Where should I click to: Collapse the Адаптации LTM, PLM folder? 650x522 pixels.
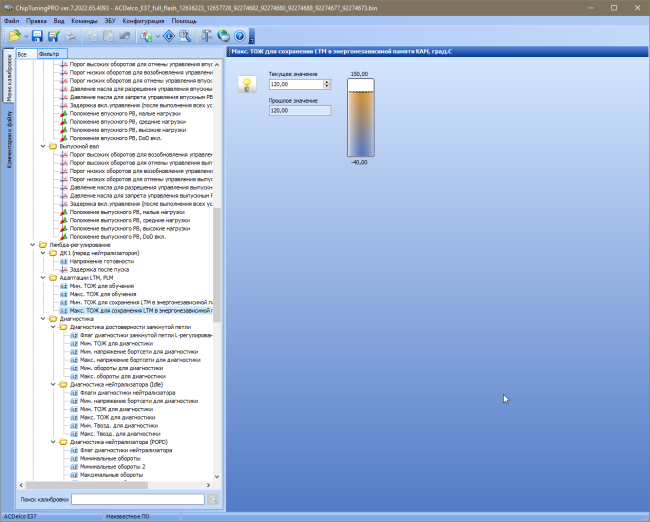(43, 278)
